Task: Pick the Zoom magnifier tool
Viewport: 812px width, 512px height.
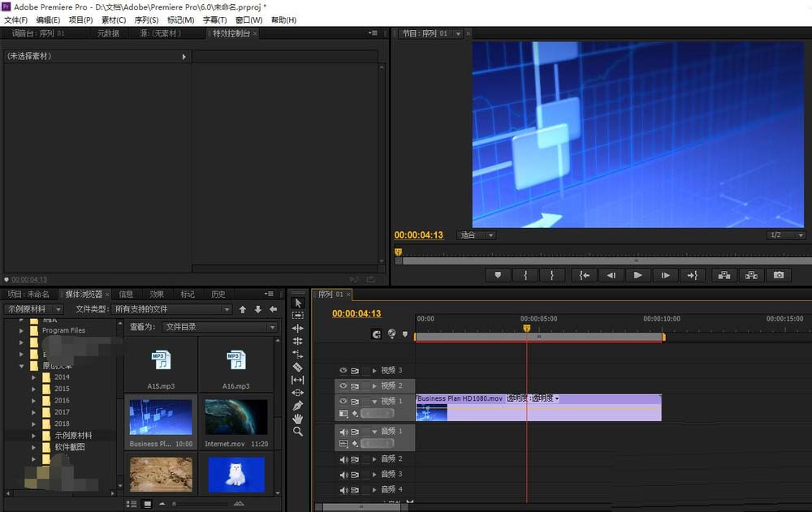Action: click(298, 432)
